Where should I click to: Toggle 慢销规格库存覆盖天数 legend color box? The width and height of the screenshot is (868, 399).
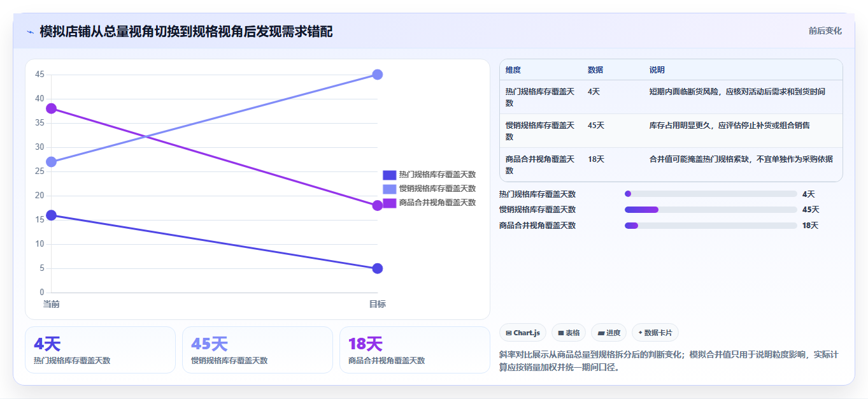389,189
